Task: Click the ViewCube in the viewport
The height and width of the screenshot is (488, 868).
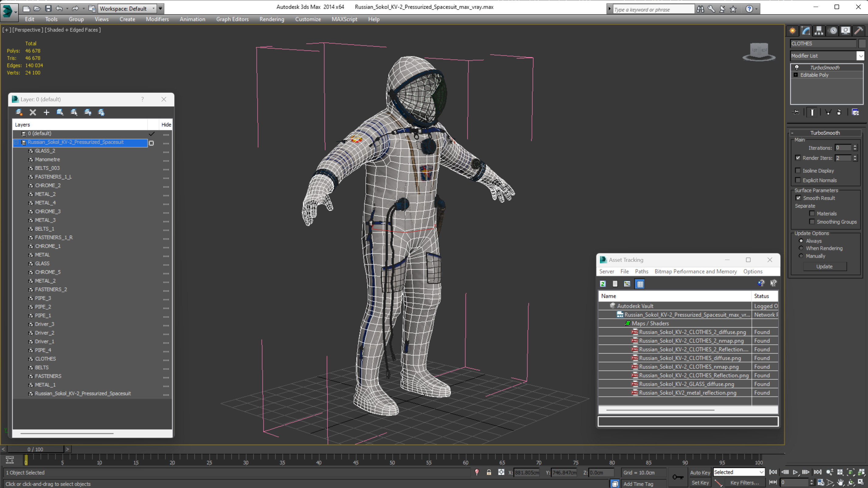Action: [x=759, y=51]
